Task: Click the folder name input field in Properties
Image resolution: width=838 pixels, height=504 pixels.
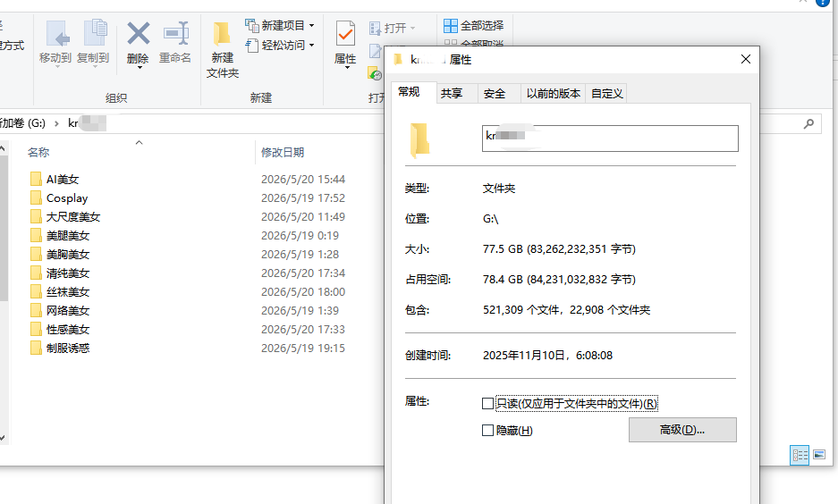Action: pos(610,139)
